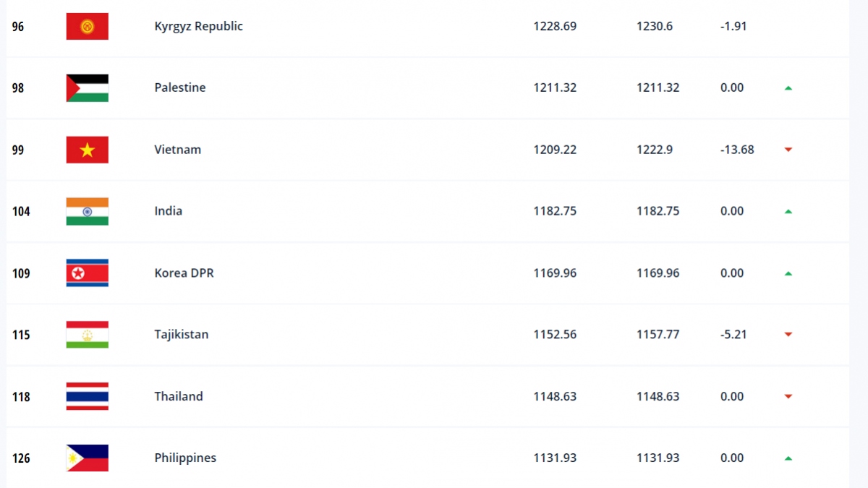Viewport: 868px width, 488px height.
Task: Click red down arrow in Thailand row
Action: coord(788,397)
